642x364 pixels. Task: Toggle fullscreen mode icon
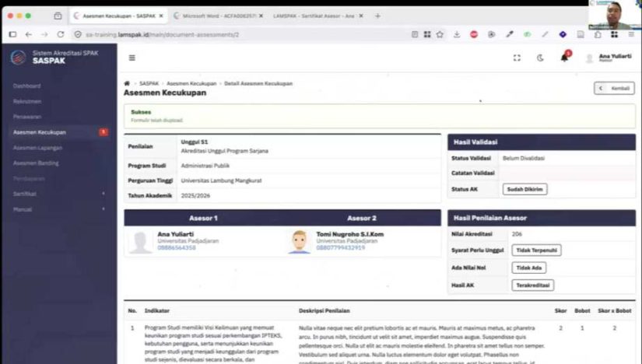[517, 58]
